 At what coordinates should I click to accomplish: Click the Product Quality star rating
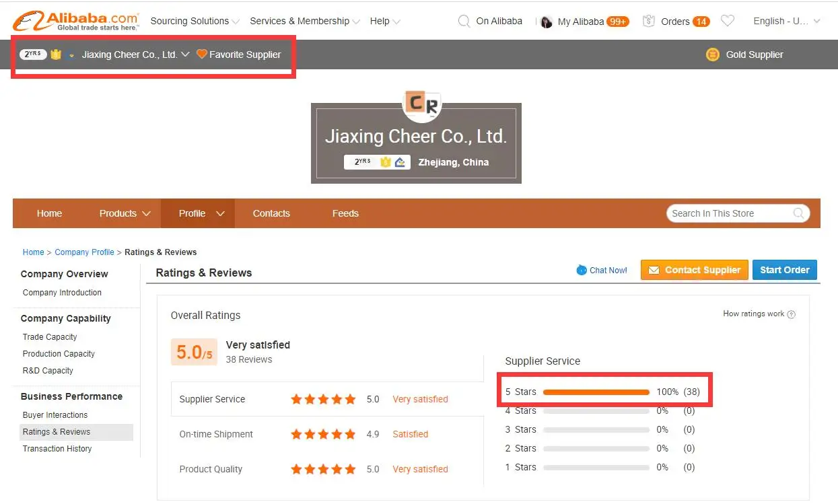(x=323, y=469)
